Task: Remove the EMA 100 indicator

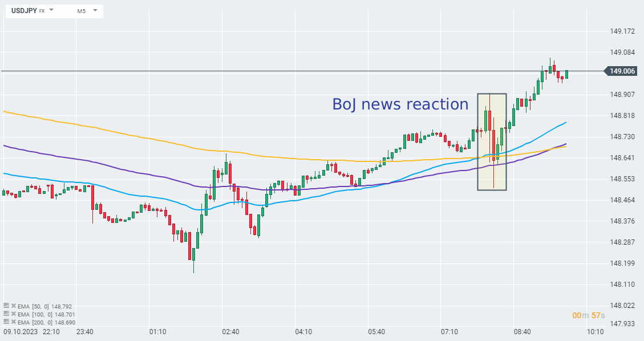Action: coord(13,314)
